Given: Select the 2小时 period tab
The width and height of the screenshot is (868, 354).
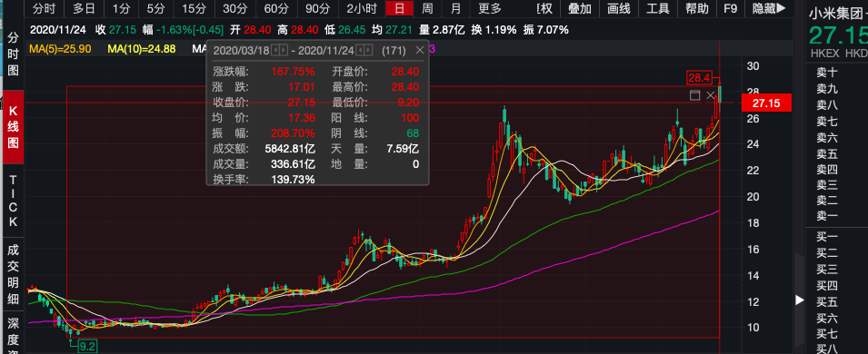Looking at the screenshot, I should pos(362,8).
